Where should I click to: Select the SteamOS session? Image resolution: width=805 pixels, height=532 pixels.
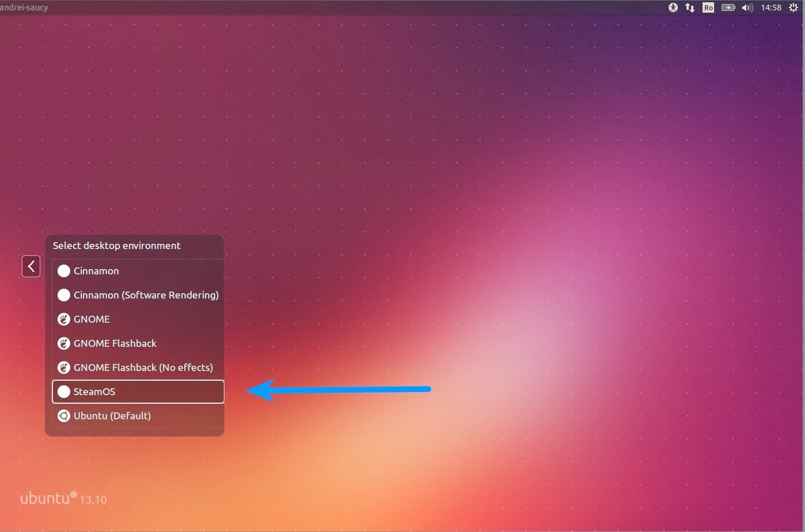pos(138,392)
